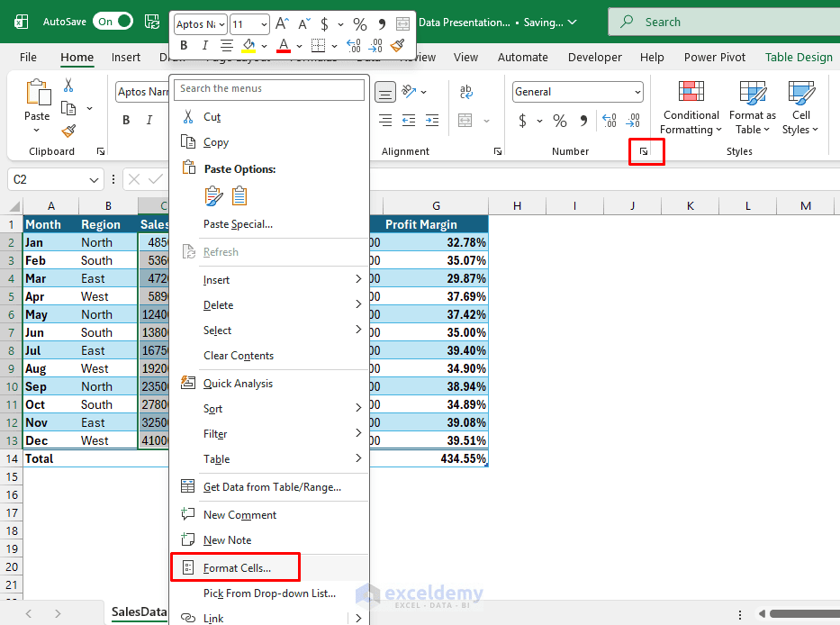Image resolution: width=840 pixels, height=625 pixels.
Task: Open Clipboard pane dialog launcher
Action: pyautogui.click(x=100, y=151)
